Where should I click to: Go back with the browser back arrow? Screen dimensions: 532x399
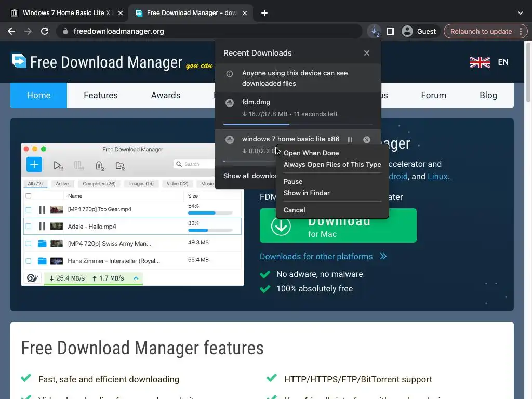point(11,31)
